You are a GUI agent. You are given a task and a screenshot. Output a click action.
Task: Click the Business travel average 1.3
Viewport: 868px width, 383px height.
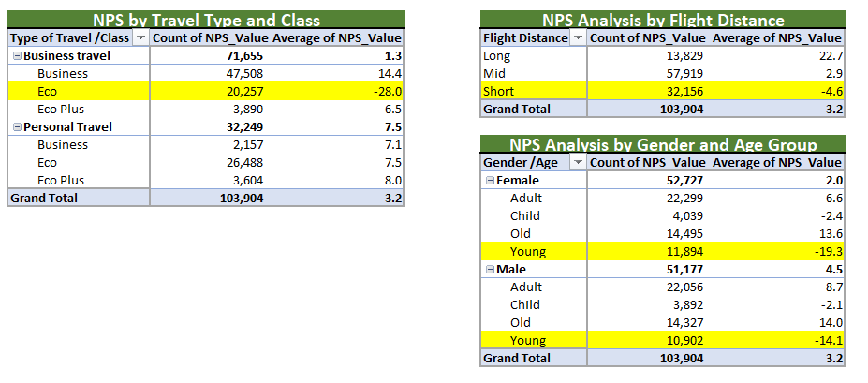[393, 56]
